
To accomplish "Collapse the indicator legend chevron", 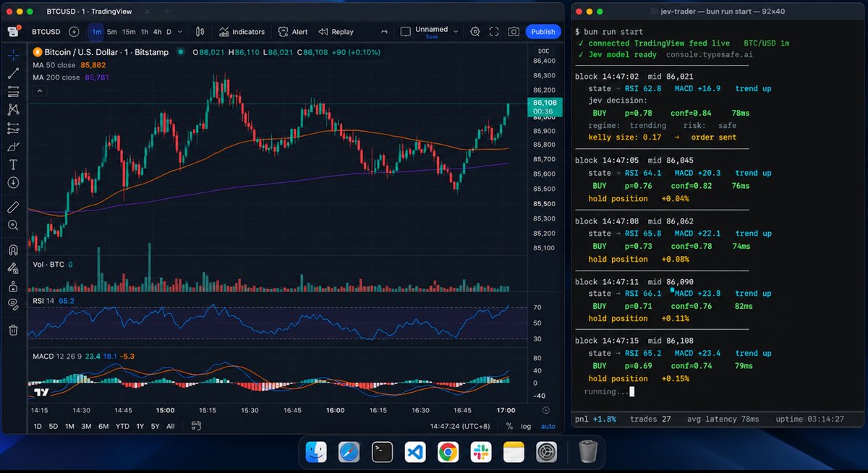I will coord(39,90).
